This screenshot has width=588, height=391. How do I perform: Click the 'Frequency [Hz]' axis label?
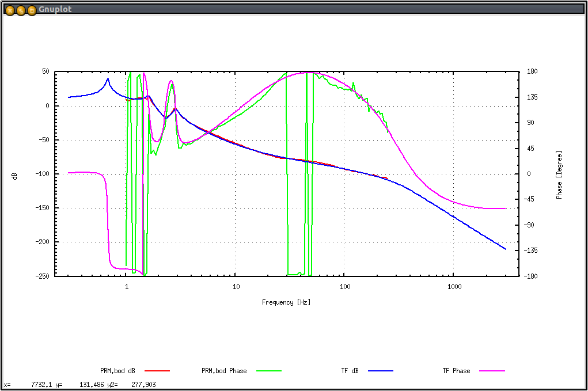coord(286,302)
